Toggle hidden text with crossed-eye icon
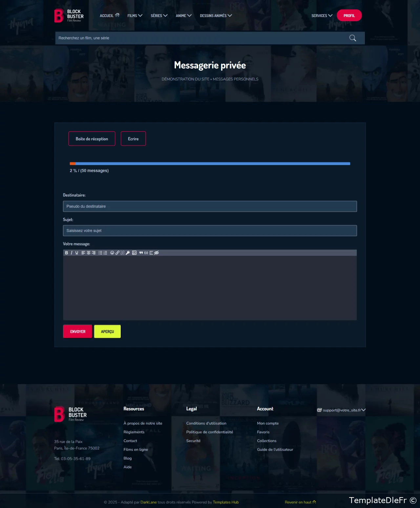420x508 pixels. (x=157, y=253)
